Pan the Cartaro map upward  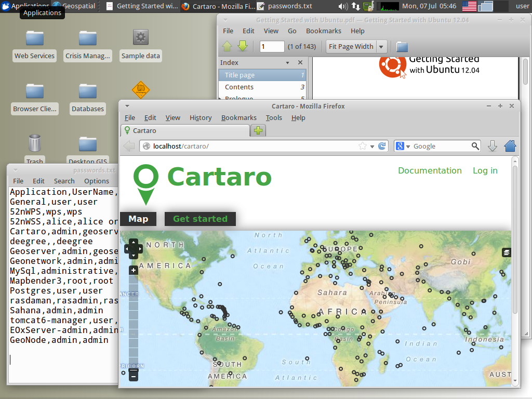134,242
